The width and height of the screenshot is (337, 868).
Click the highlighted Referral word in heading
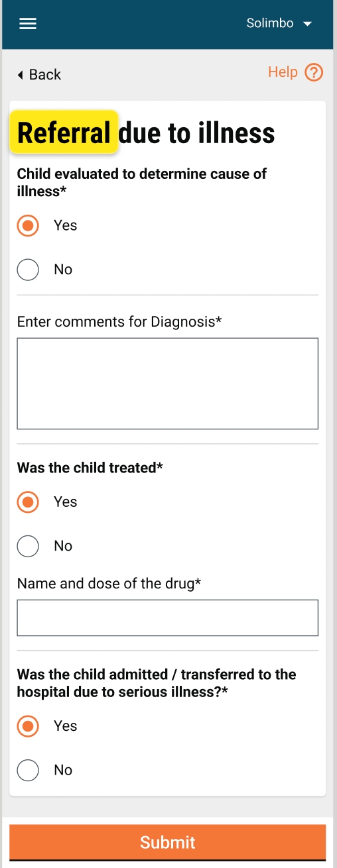click(x=64, y=133)
